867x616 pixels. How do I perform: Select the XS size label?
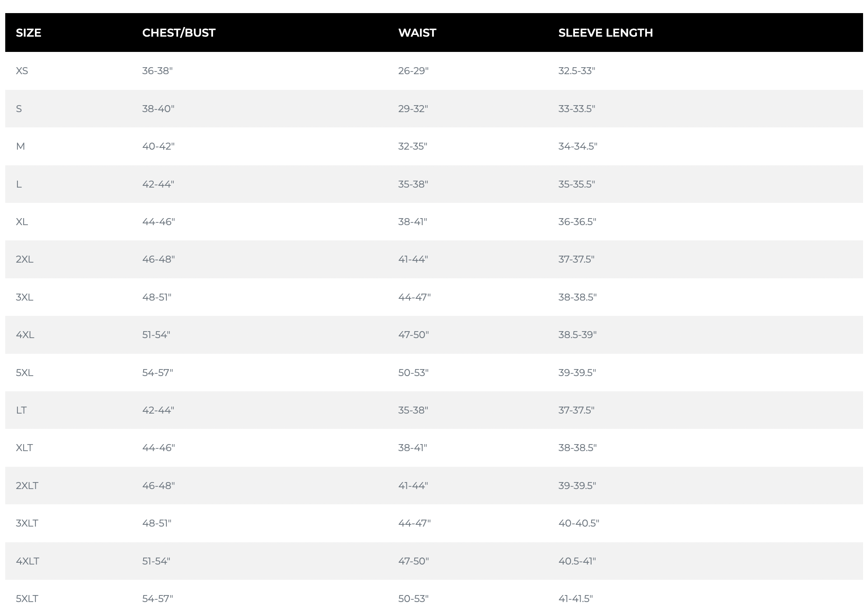(22, 71)
